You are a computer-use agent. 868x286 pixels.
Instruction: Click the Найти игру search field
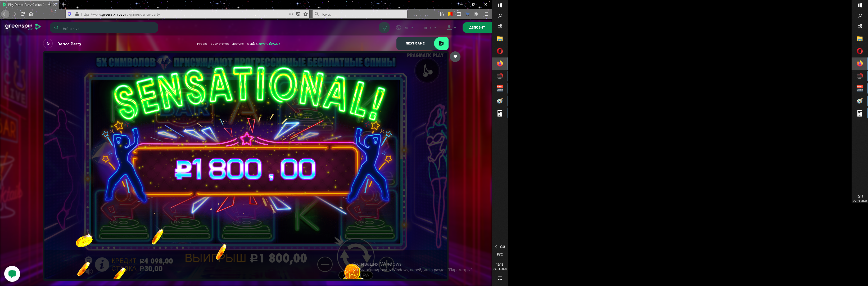pyautogui.click(x=105, y=28)
